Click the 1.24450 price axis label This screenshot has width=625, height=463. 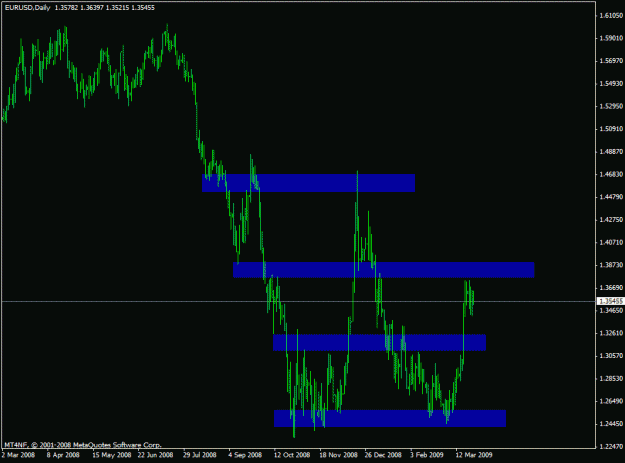tap(611, 424)
